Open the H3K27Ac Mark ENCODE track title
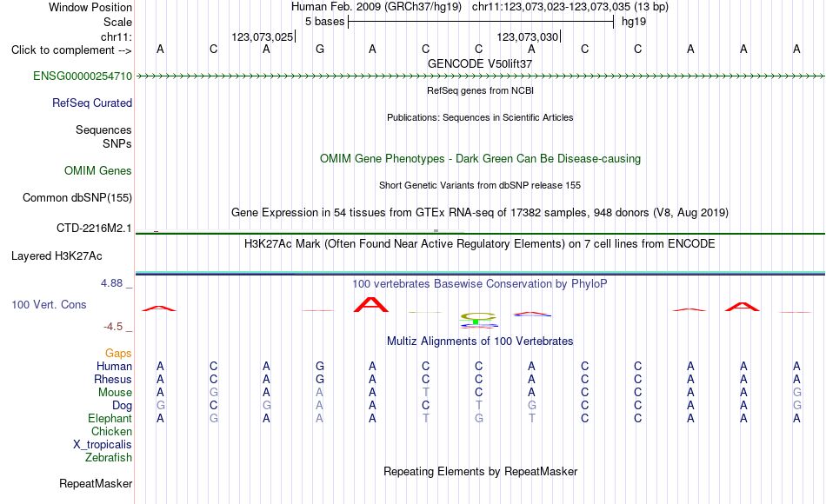Screen dimensions: 826x504 coord(480,244)
